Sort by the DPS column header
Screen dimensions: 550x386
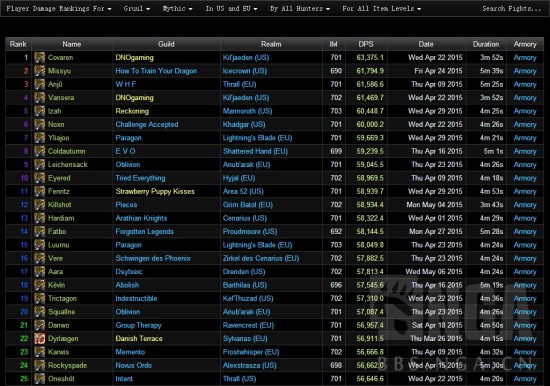[366, 44]
